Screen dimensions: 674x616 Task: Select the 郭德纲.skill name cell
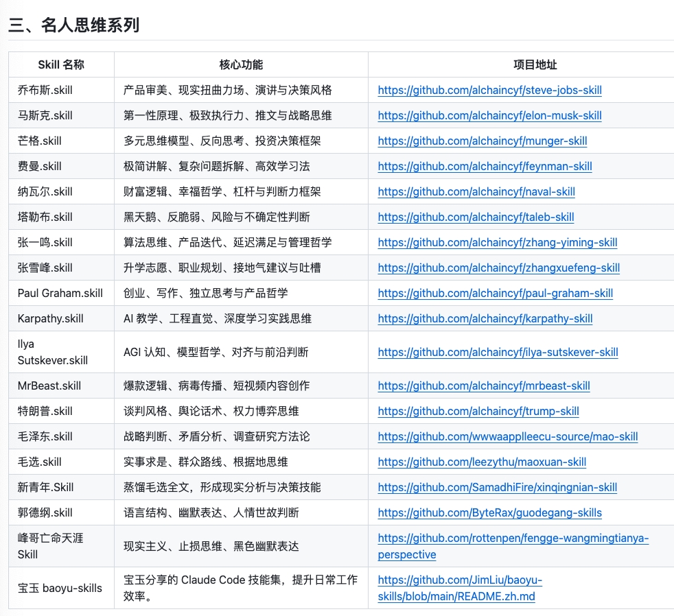pyautogui.click(x=61, y=512)
